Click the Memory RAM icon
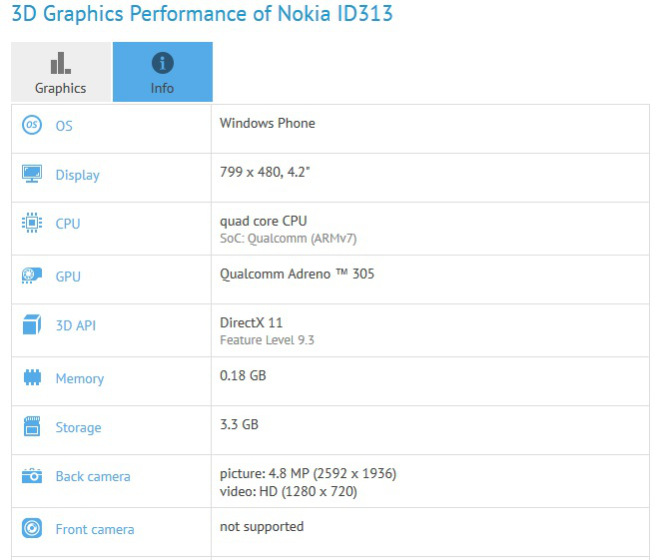This screenshot has height=560, width=660. [32, 378]
